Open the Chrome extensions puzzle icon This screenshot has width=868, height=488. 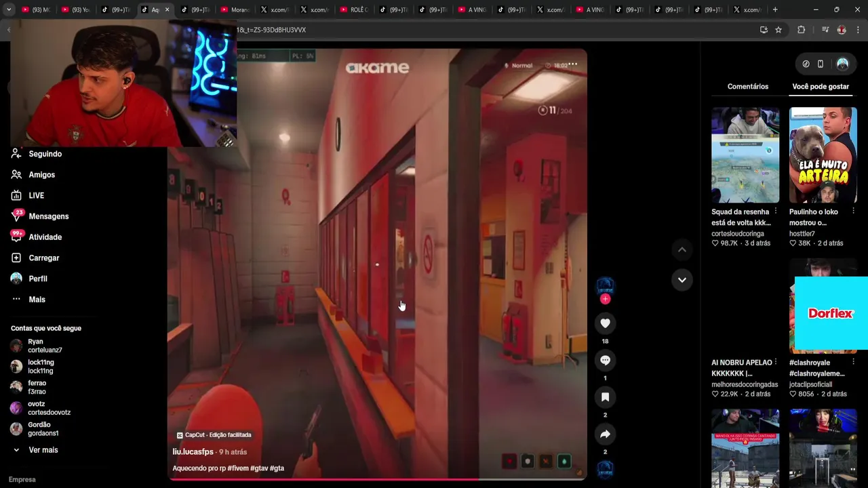click(801, 30)
